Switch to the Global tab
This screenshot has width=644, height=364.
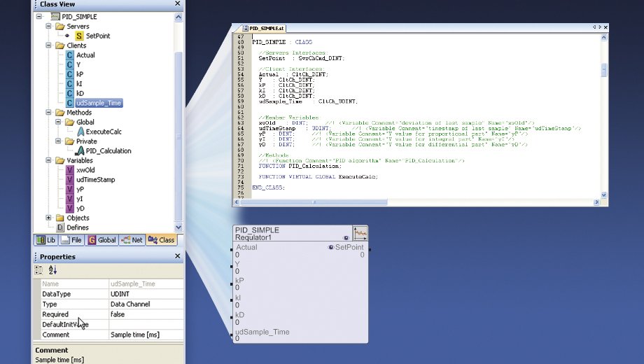[x=102, y=240]
